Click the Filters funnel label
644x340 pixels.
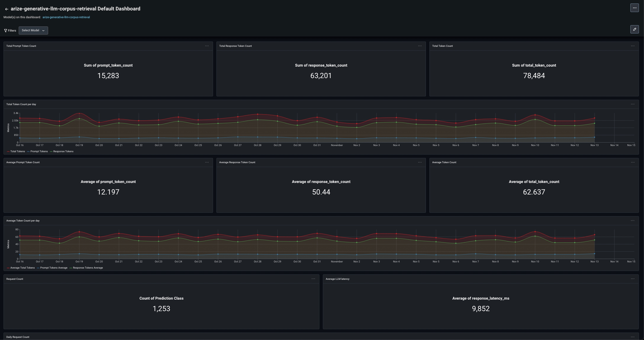(x=10, y=31)
